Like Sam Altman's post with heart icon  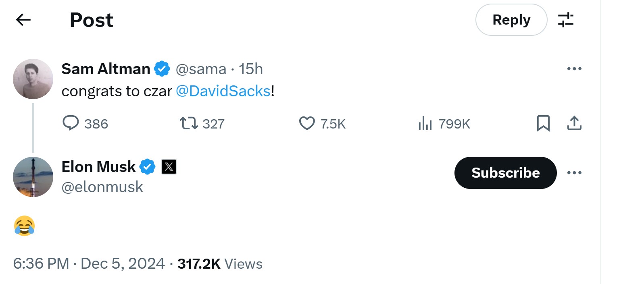click(307, 123)
